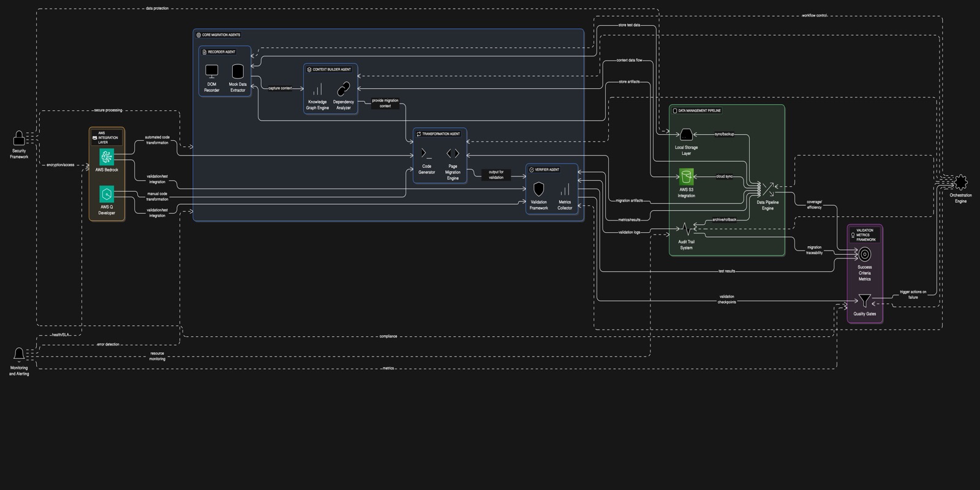Screen dimensions: 980x490
Task: Select the AWS Q Developer icon
Action: pos(107,194)
